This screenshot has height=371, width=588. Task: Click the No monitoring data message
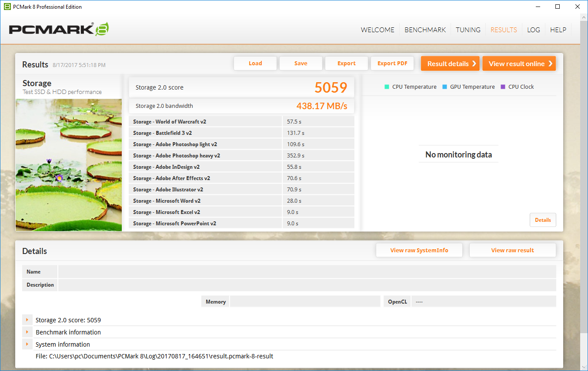[x=458, y=154]
